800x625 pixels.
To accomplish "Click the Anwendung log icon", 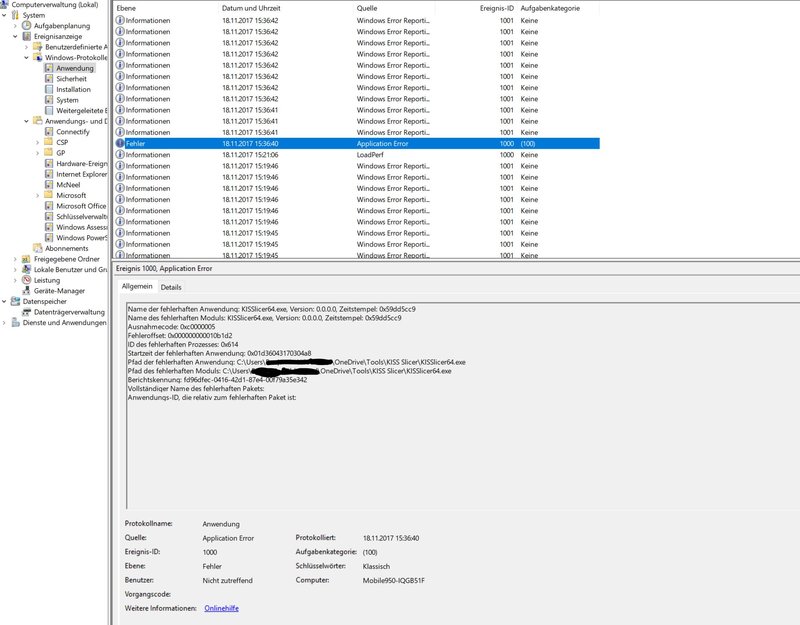I will (49, 68).
